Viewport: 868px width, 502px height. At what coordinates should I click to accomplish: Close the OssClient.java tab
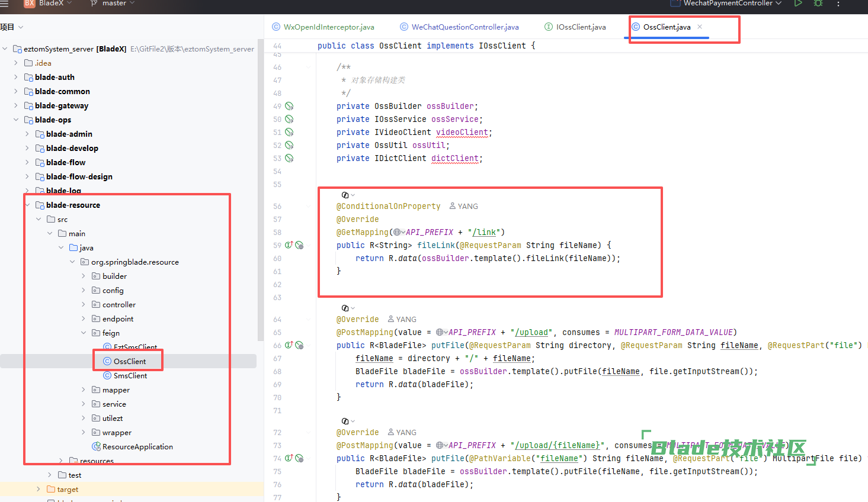point(700,27)
